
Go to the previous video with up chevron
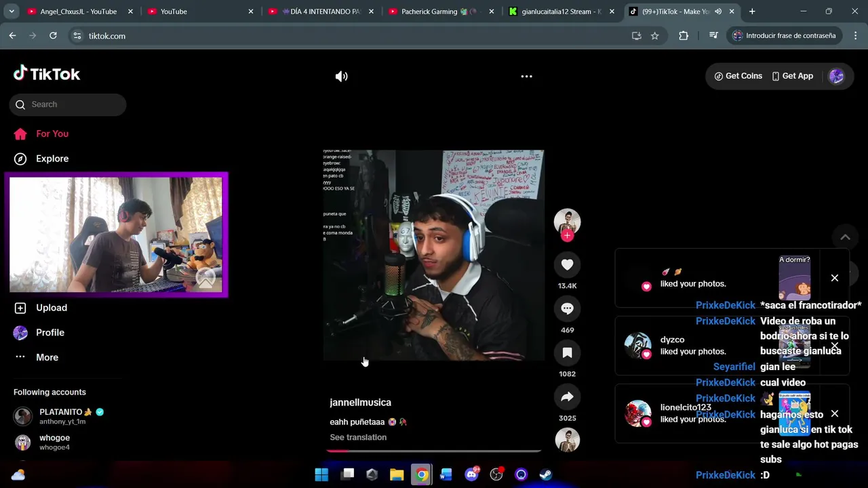click(845, 237)
